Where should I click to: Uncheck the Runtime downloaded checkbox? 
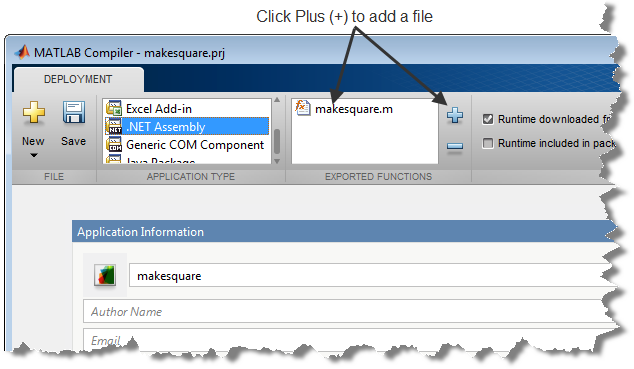[488, 119]
